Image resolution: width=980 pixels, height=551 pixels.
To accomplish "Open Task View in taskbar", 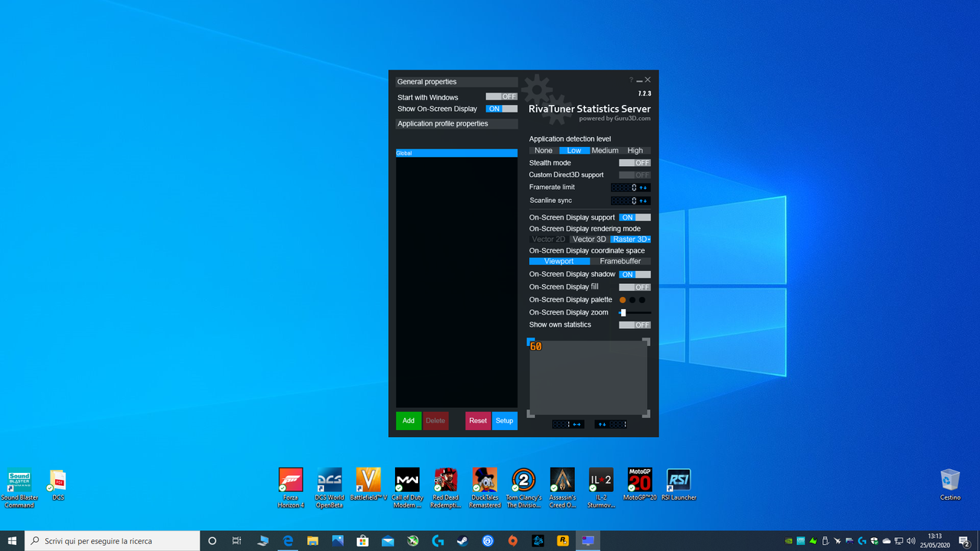I will coord(237,540).
